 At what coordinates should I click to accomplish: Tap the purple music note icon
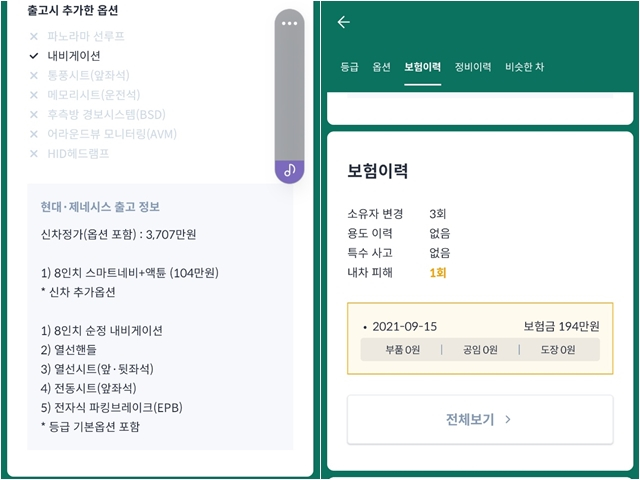[289, 170]
